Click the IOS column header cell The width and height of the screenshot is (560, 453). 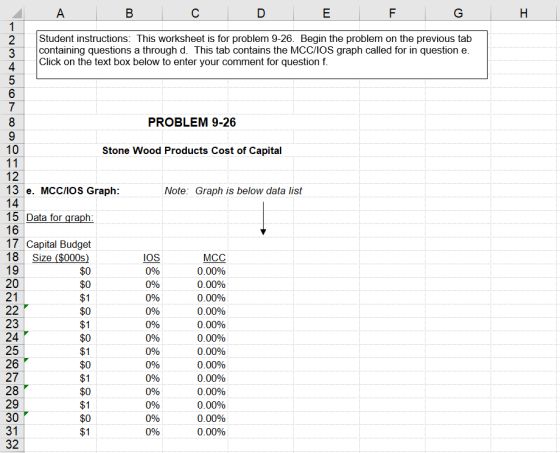tap(129, 258)
